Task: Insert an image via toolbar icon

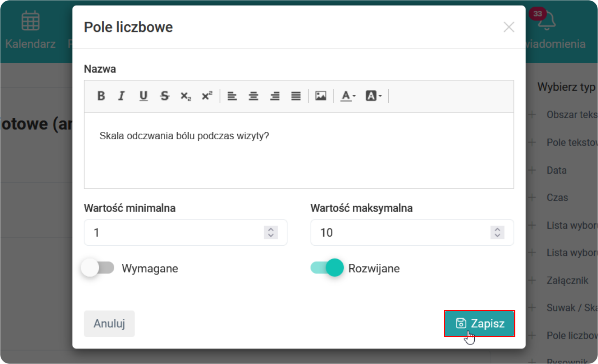Action: pos(321,96)
